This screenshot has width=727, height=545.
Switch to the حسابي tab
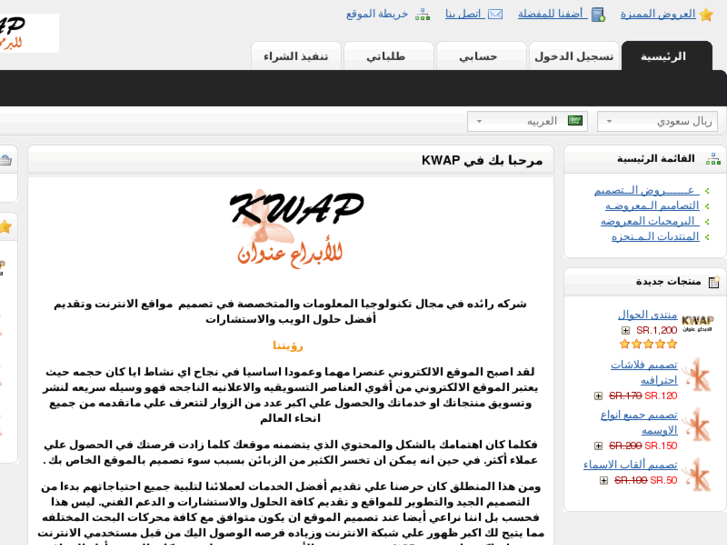481,56
